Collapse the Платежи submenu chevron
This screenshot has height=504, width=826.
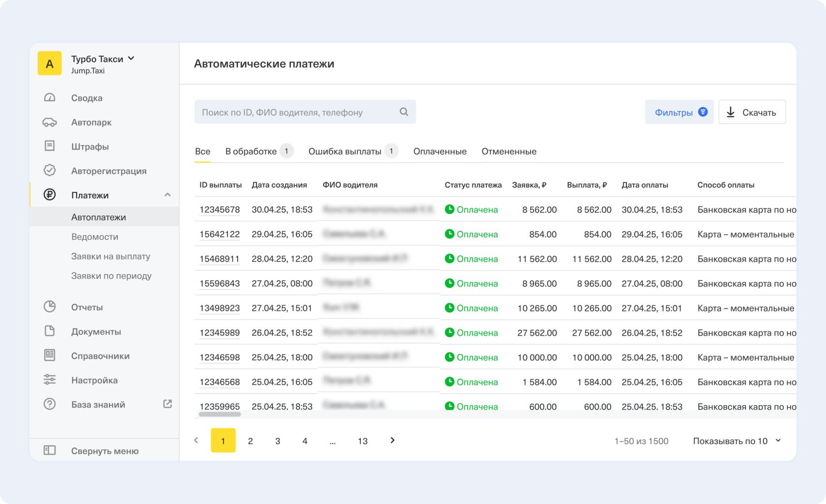pyautogui.click(x=167, y=195)
